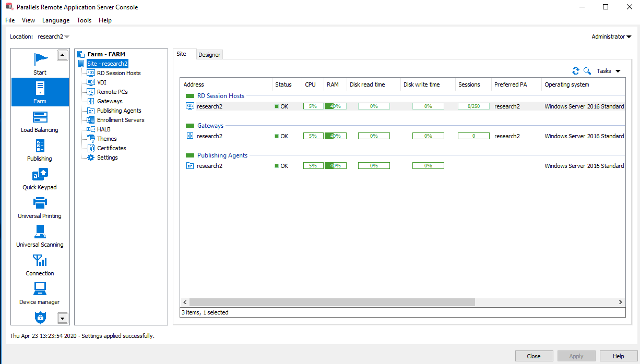Select Gateways node in tree
Viewport: 640px width, 364px height.
coord(110,101)
